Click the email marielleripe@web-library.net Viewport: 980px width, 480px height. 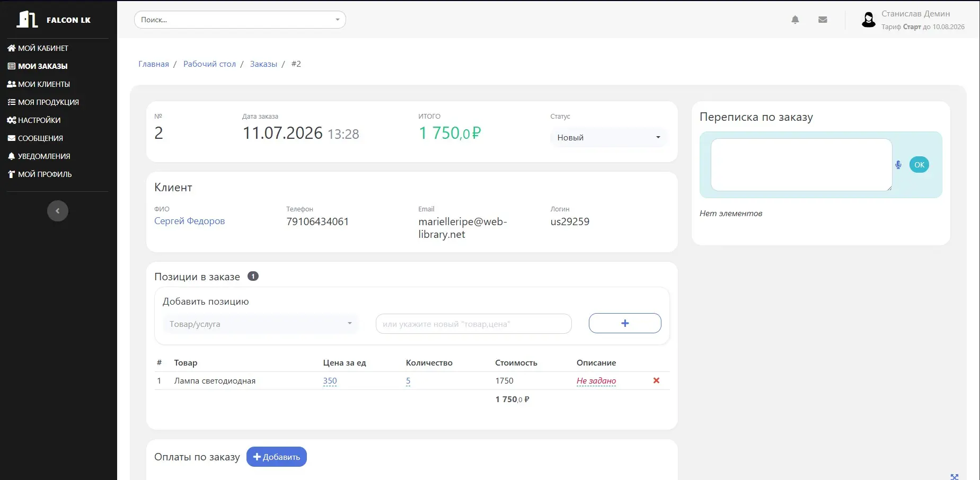coord(463,228)
